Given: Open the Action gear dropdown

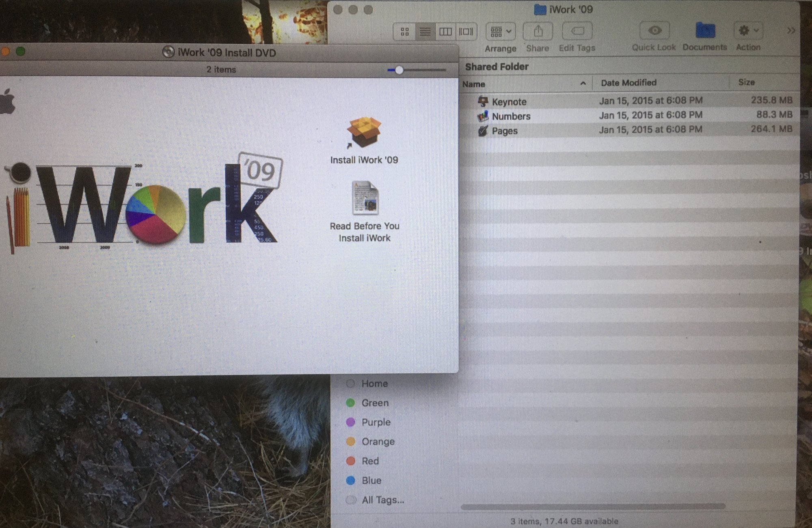Looking at the screenshot, I should [x=748, y=31].
